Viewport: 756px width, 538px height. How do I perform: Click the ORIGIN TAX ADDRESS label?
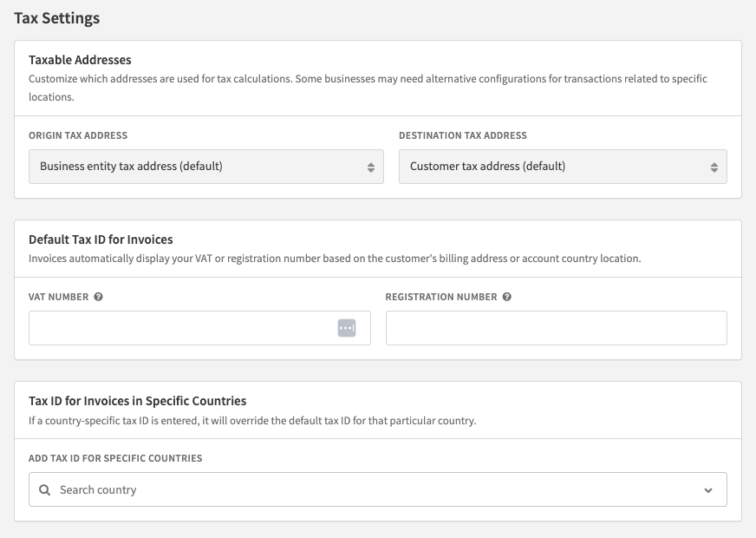click(x=78, y=135)
